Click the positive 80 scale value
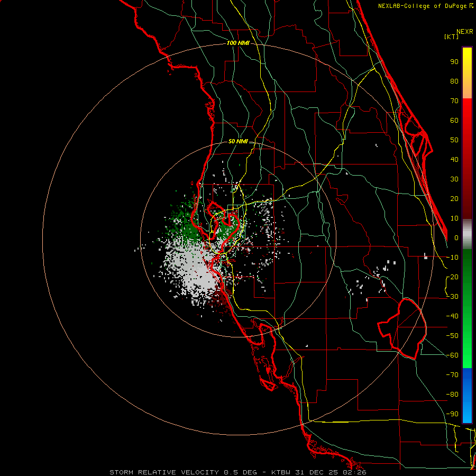This screenshot has height=476, width=476. (x=454, y=81)
